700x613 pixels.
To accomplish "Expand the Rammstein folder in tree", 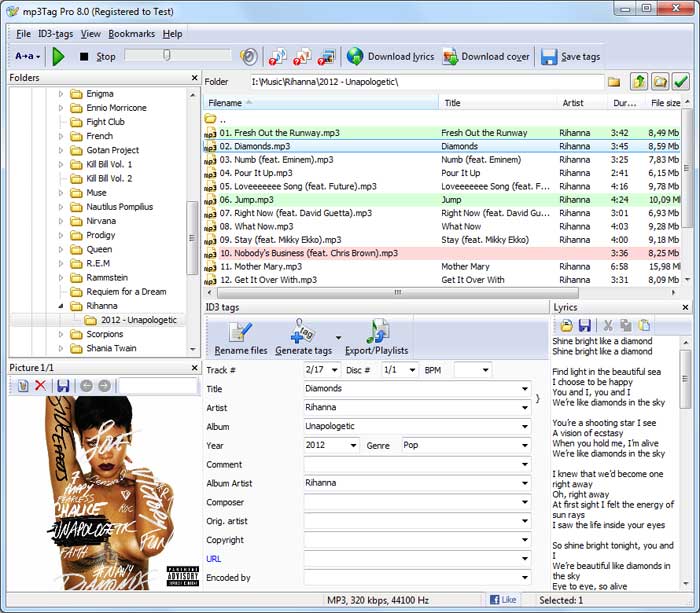I will click(x=61, y=278).
